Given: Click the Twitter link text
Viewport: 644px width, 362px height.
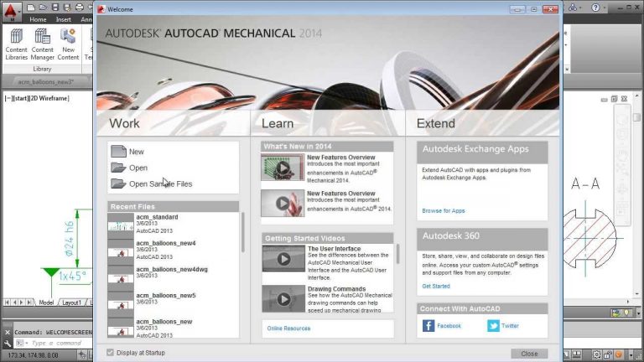Looking at the screenshot, I should pyautogui.click(x=510, y=325).
